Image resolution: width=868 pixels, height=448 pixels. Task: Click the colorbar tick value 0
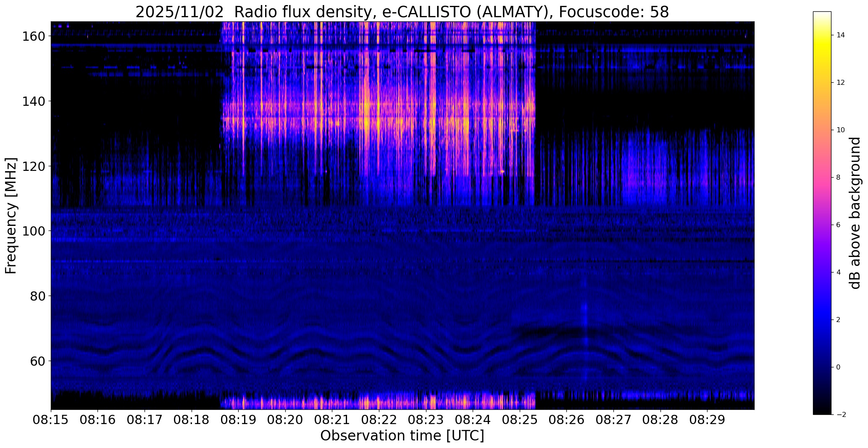839,367
